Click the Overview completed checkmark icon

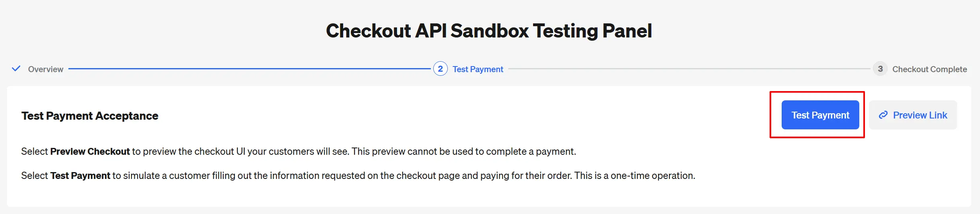[16, 69]
